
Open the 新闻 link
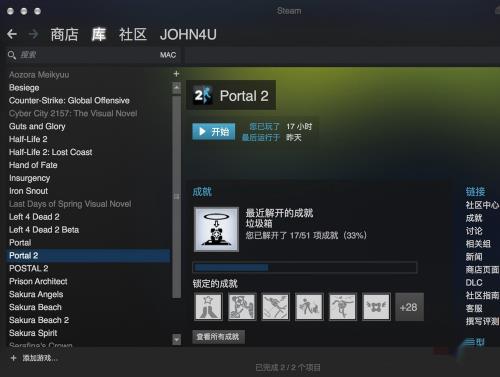[474, 257]
